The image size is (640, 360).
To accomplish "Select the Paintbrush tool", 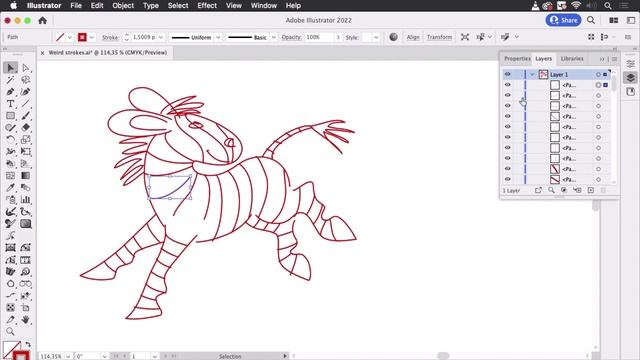I will pos(26,116).
